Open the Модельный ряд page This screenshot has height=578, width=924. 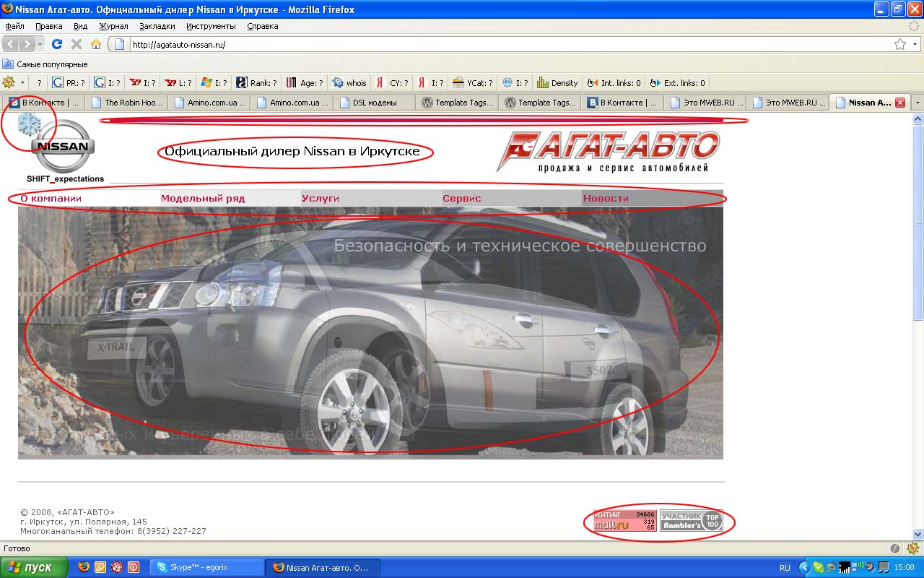pos(203,199)
